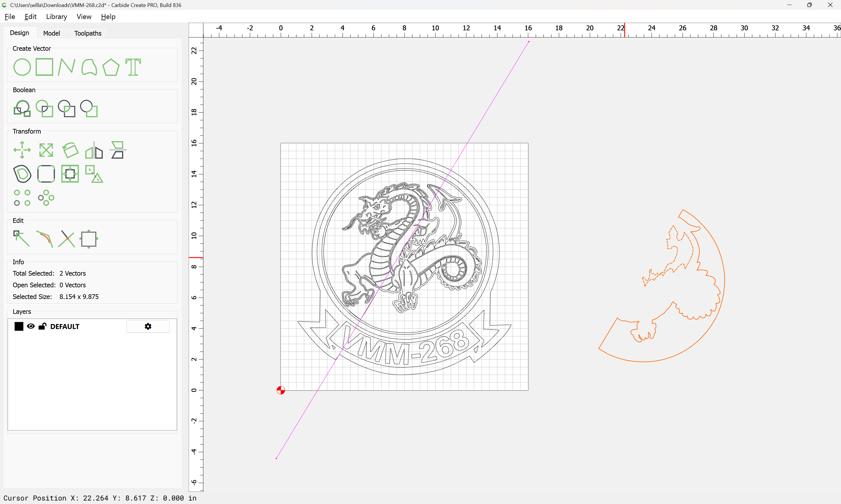Open the Move transform tool
The width and height of the screenshot is (841, 504).
click(x=22, y=150)
